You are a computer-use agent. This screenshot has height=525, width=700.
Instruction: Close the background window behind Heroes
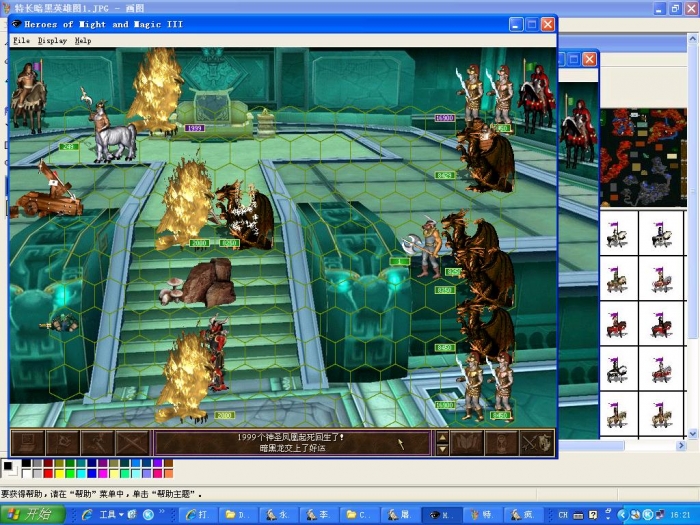(589, 59)
